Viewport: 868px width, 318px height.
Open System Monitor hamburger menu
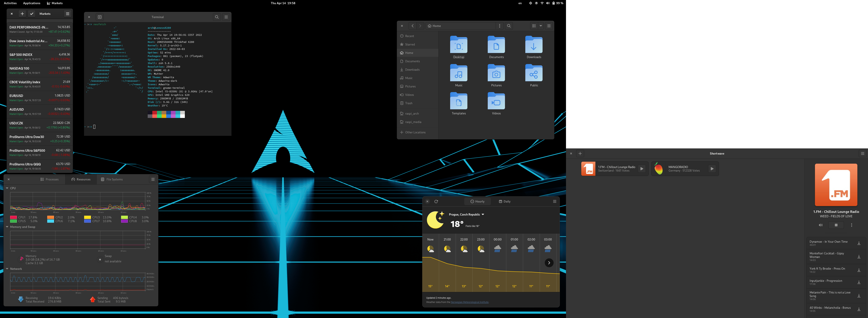tap(153, 179)
